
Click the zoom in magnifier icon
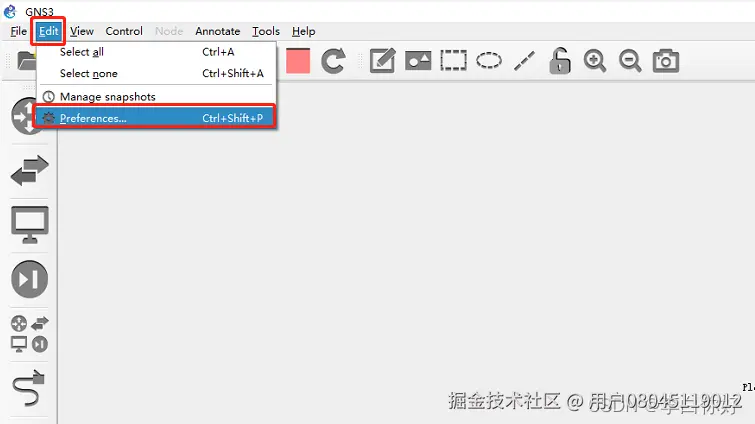pos(595,61)
